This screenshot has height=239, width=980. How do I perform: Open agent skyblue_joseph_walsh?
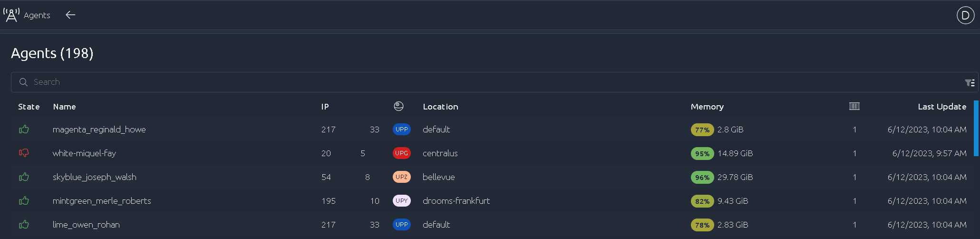tap(95, 177)
